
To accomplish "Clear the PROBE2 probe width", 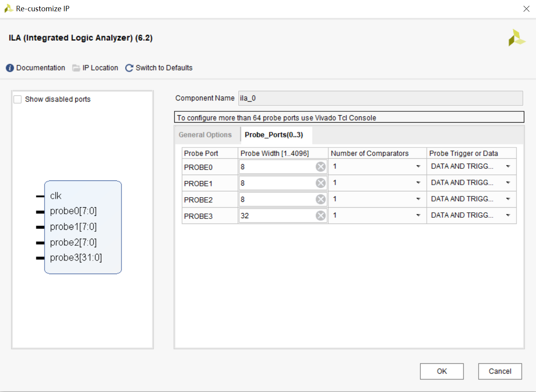I will pos(321,199).
